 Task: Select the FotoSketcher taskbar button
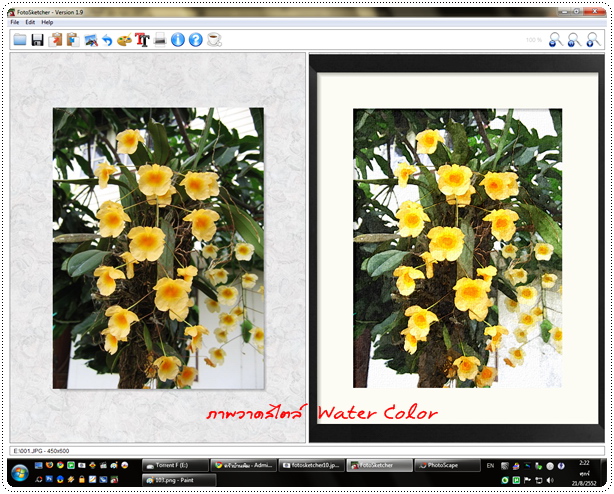379,465
